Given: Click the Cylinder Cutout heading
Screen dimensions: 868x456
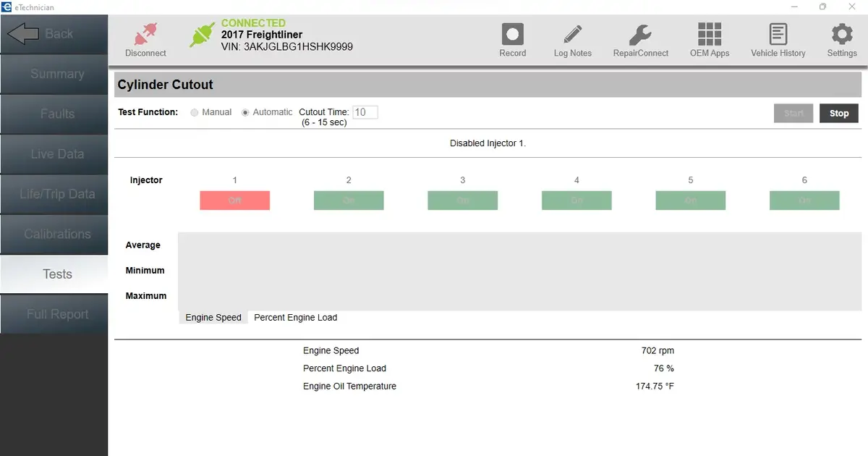Looking at the screenshot, I should [x=166, y=85].
